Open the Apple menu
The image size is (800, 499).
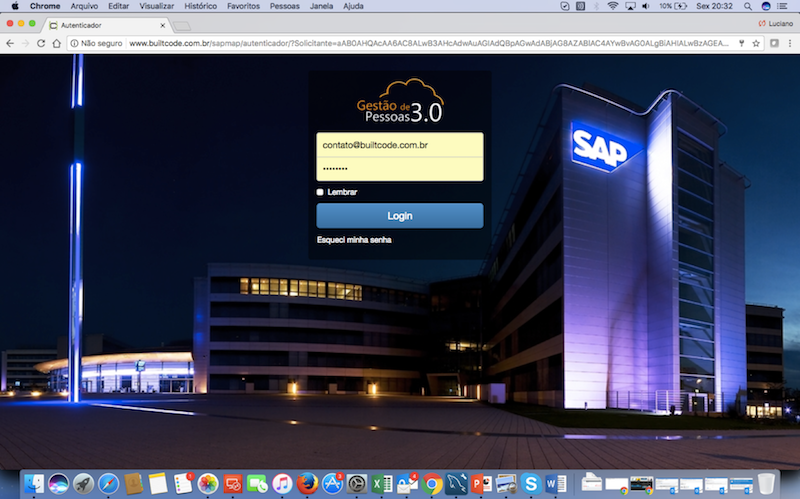tap(15, 6)
